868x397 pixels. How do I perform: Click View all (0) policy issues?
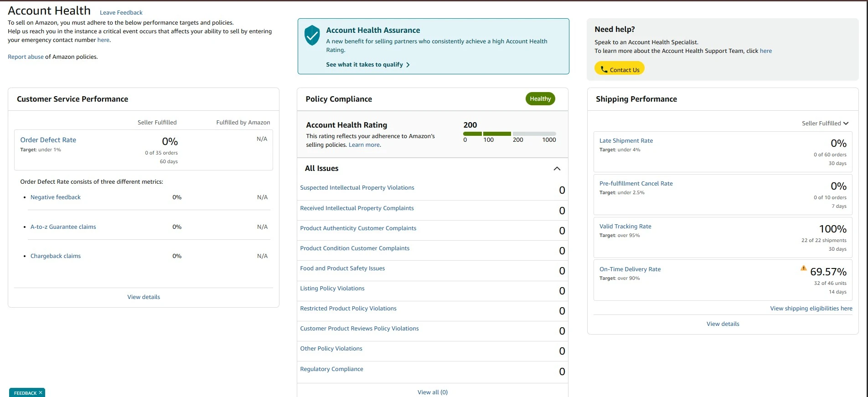[433, 392]
